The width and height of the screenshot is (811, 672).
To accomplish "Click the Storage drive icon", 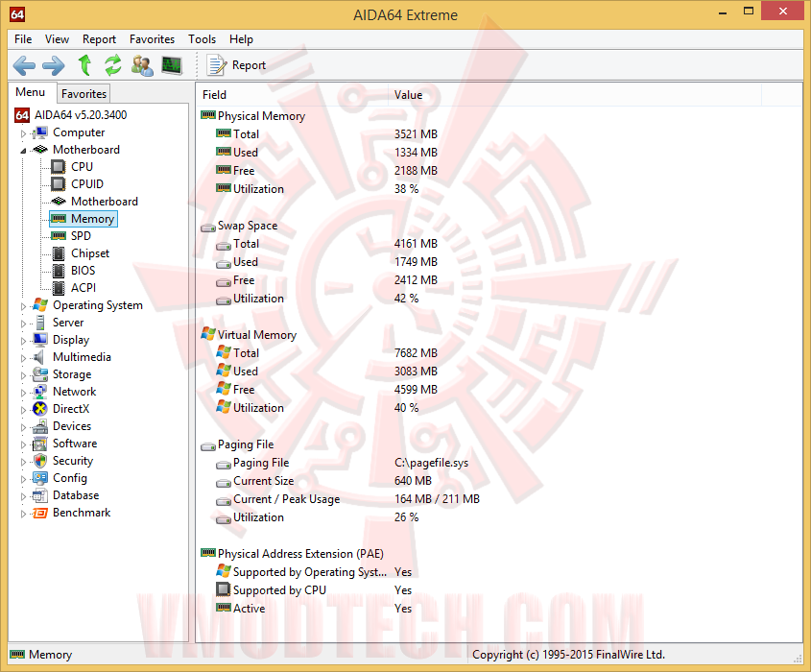I will pos(40,374).
